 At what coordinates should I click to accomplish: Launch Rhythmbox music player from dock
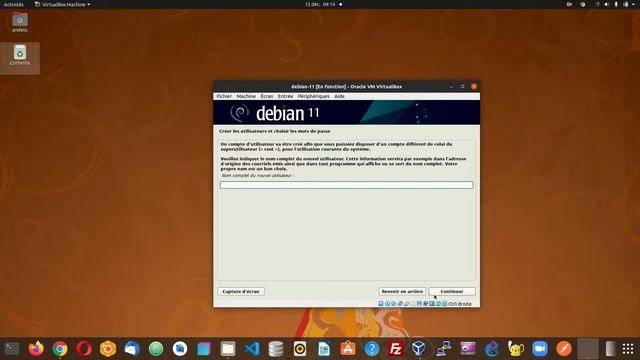pos(300,349)
